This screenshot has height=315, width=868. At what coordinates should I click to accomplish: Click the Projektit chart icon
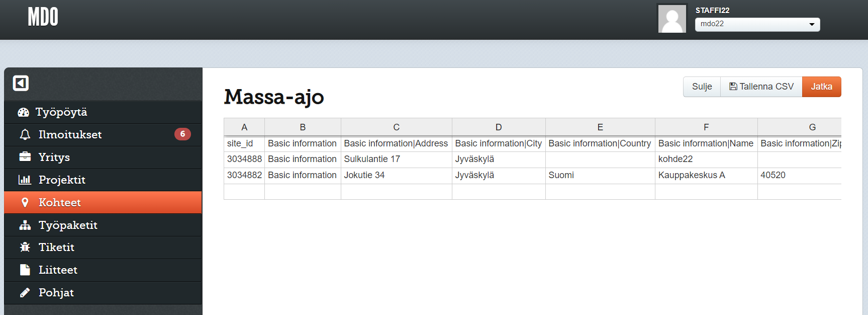[x=25, y=180]
